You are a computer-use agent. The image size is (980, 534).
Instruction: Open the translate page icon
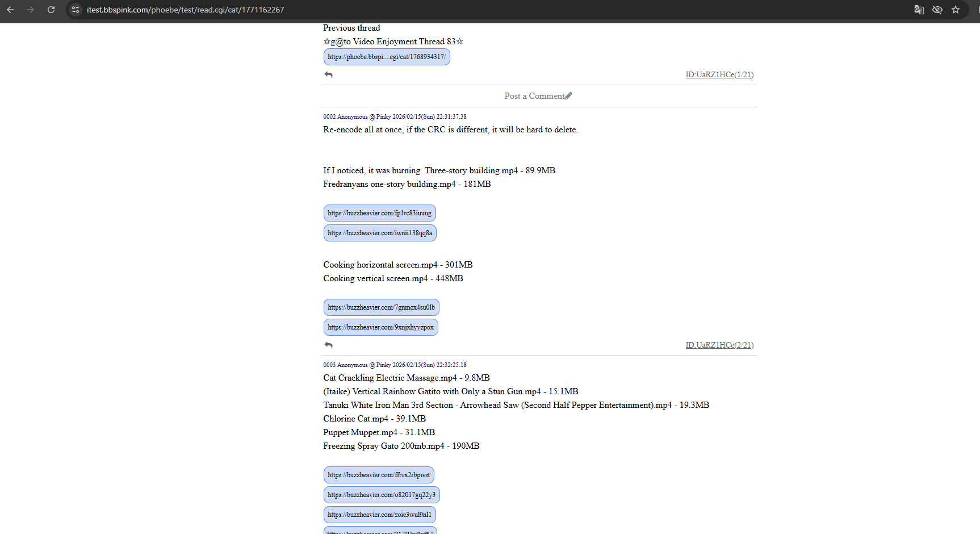point(919,10)
